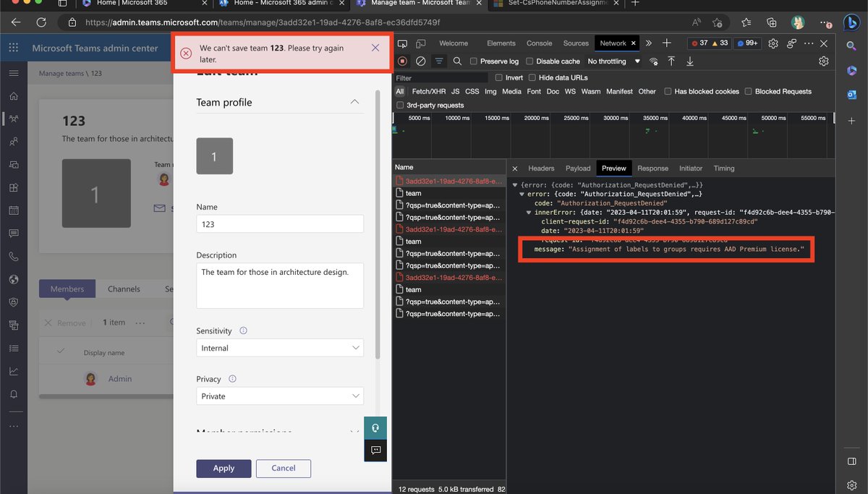Filter requests by JS type
Viewport: 868px width, 494px height.
[455, 91]
